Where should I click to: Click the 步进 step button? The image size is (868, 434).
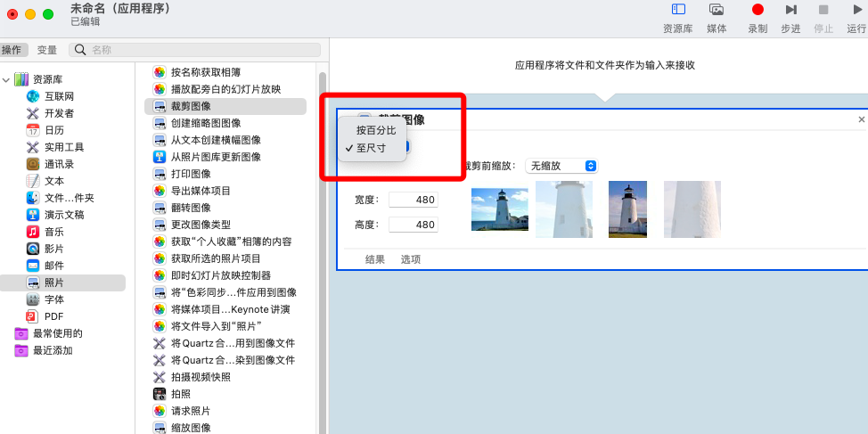coord(791,18)
